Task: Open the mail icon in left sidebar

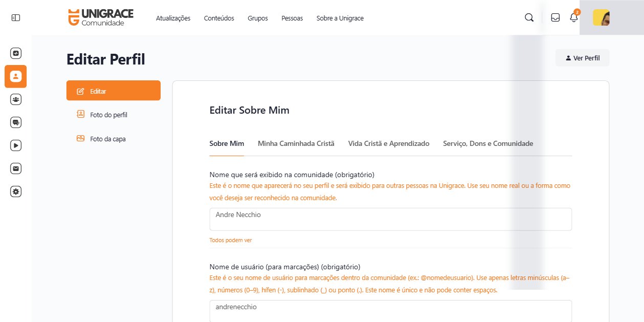Action: coord(15,168)
